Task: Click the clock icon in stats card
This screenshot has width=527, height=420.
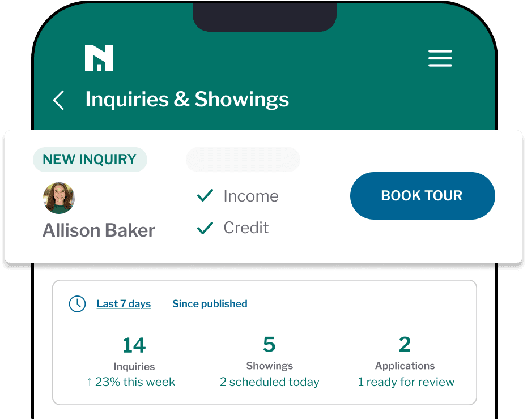Action: click(x=77, y=304)
